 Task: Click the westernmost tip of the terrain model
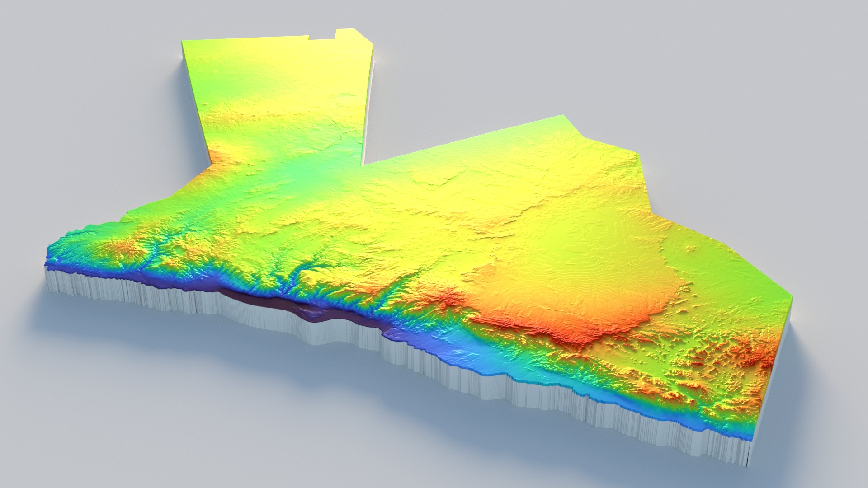(x=48, y=261)
